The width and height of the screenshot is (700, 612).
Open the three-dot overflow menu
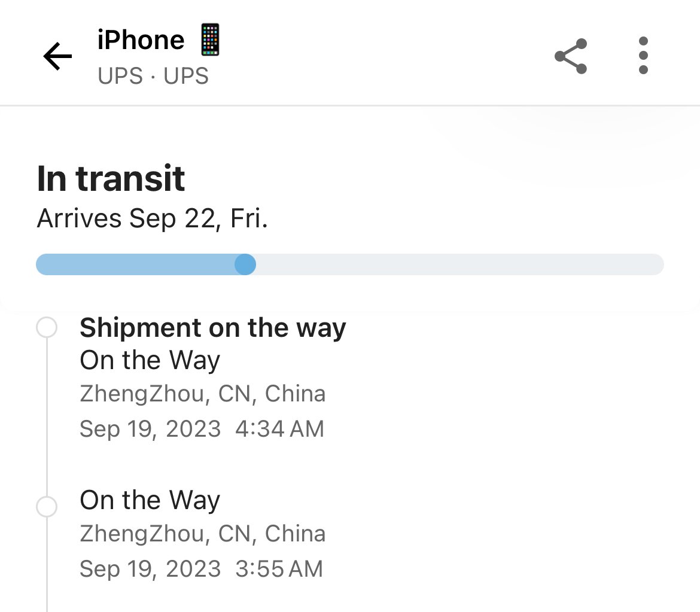pyautogui.click(x=643, y=56)
